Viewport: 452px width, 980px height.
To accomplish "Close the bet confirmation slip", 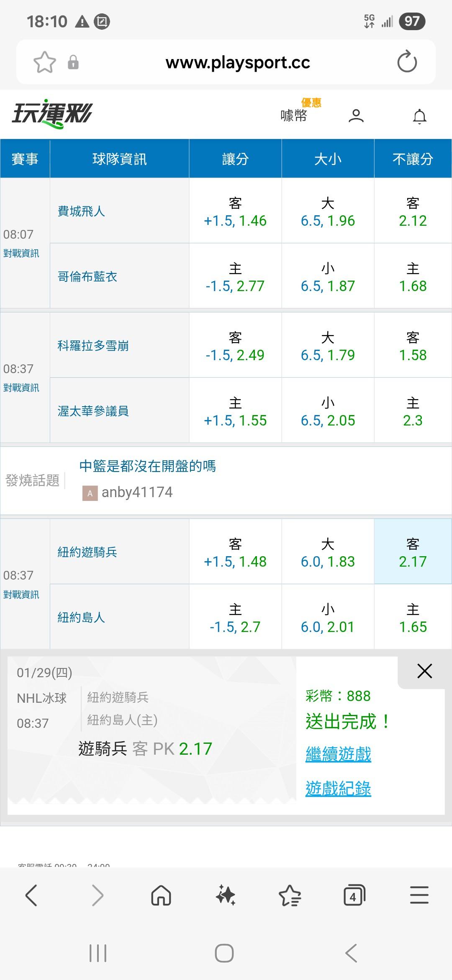I will pos(424,671).
